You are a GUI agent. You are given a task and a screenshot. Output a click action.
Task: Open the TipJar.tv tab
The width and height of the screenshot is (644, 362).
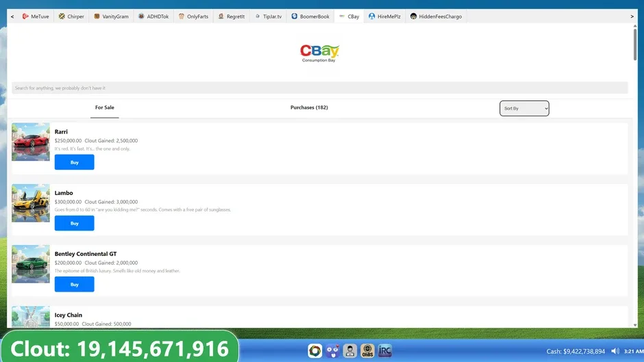(268, 16)
